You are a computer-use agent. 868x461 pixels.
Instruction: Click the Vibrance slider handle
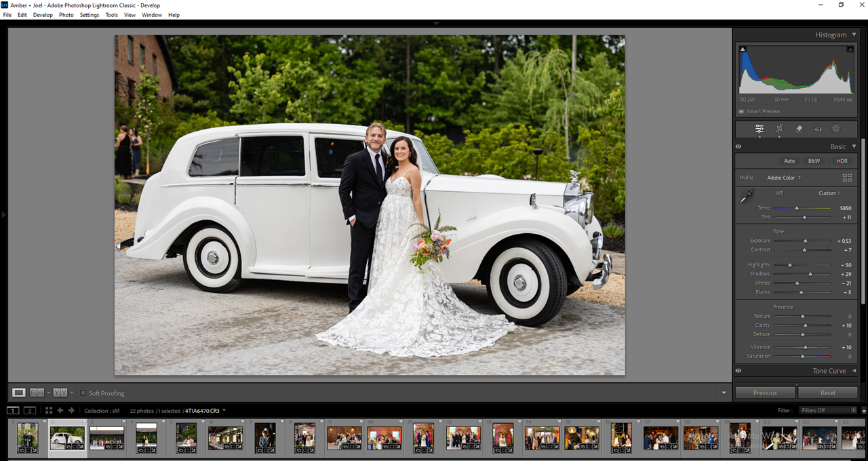806,347
